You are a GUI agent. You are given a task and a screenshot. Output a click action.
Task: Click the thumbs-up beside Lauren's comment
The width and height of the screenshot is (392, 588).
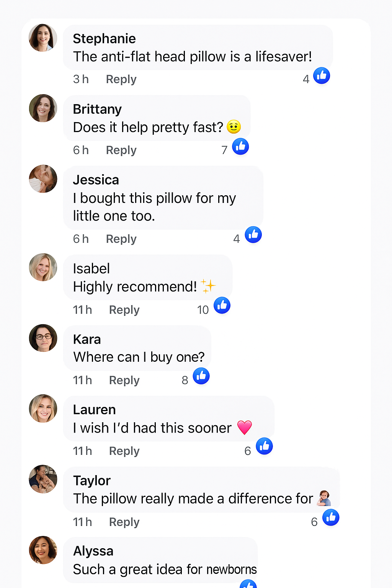[264, 446]
